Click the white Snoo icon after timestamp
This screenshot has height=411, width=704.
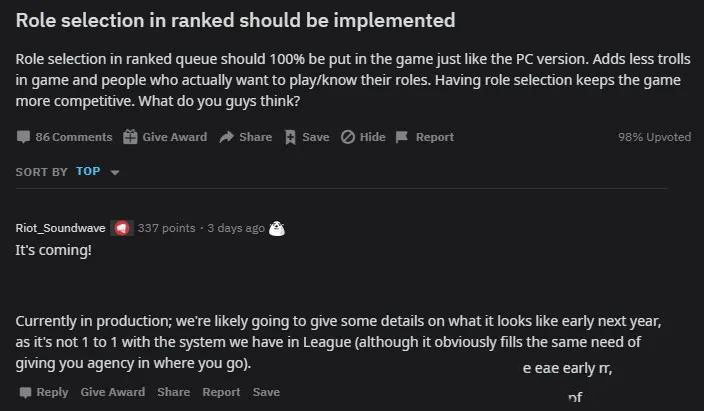278,228
